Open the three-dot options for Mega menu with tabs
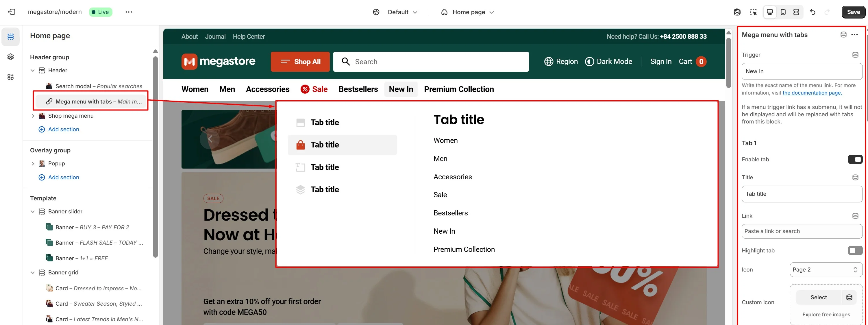 click(855, 34)
